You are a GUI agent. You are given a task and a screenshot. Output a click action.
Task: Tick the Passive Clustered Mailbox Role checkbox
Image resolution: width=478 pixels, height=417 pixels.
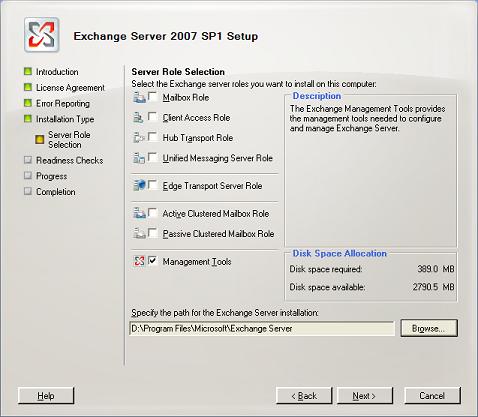[x=153, y=233]
